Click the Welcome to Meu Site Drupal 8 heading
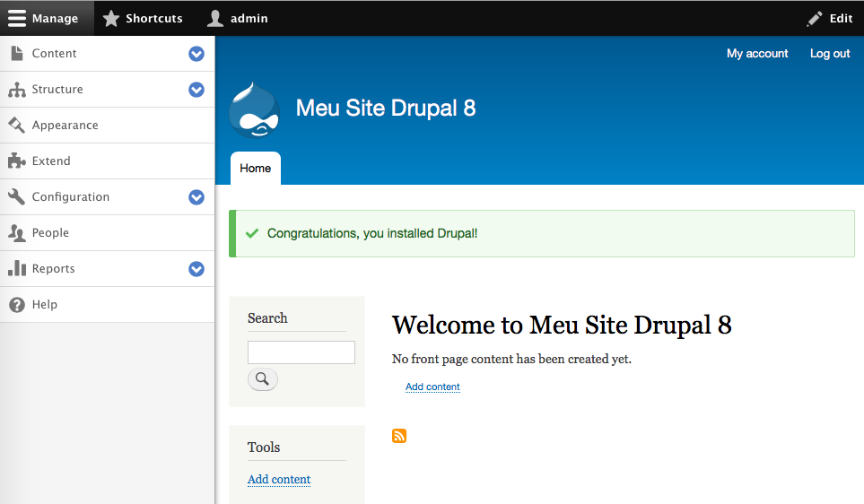 coord(562,325)
